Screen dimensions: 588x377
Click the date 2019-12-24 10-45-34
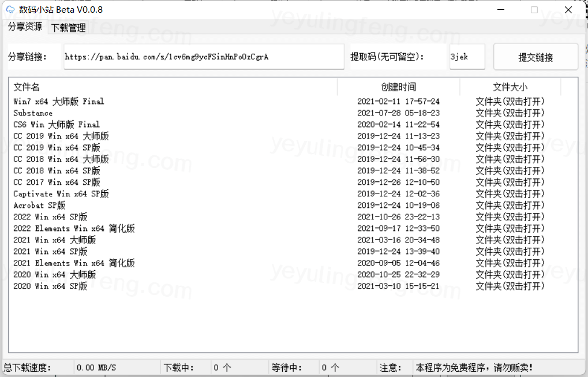(398, 148)
